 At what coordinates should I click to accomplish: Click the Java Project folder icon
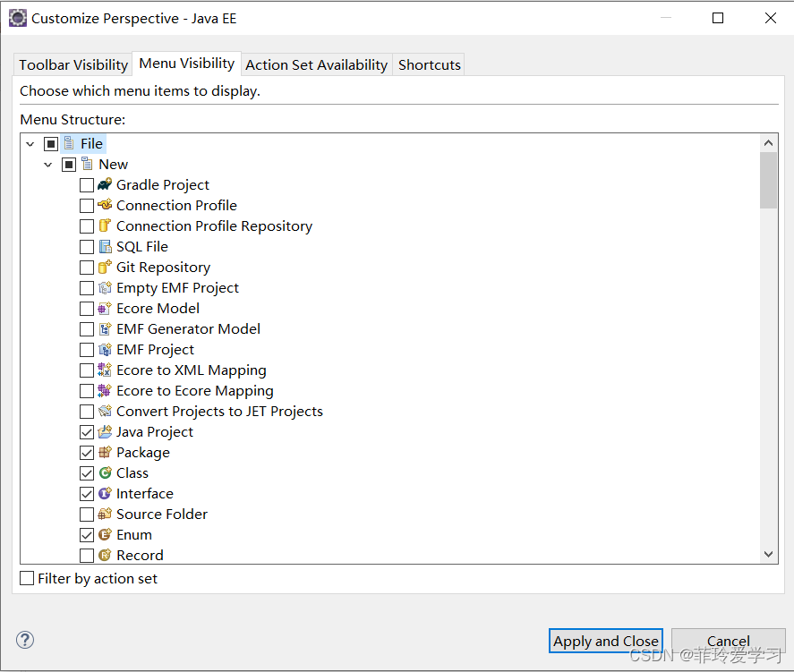coord(105,431)
